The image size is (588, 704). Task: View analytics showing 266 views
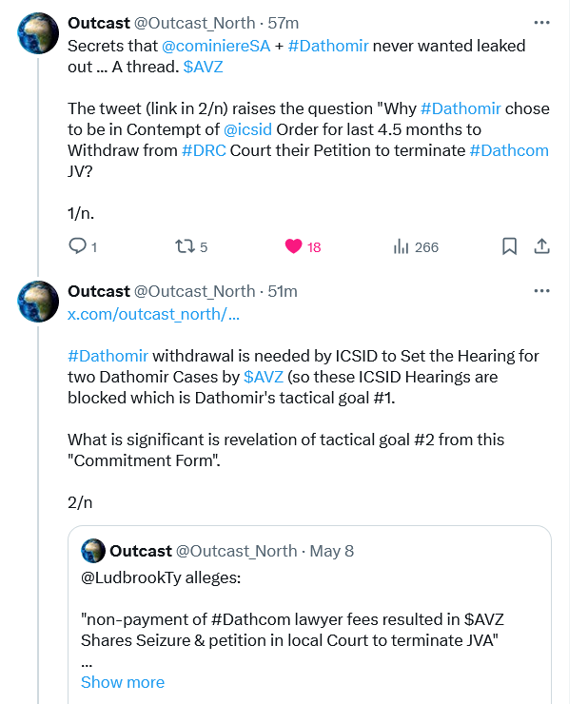(x=416, y=246)
